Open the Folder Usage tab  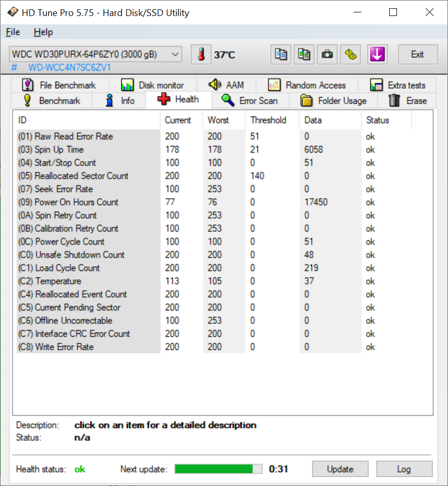[x=334, y=101]
